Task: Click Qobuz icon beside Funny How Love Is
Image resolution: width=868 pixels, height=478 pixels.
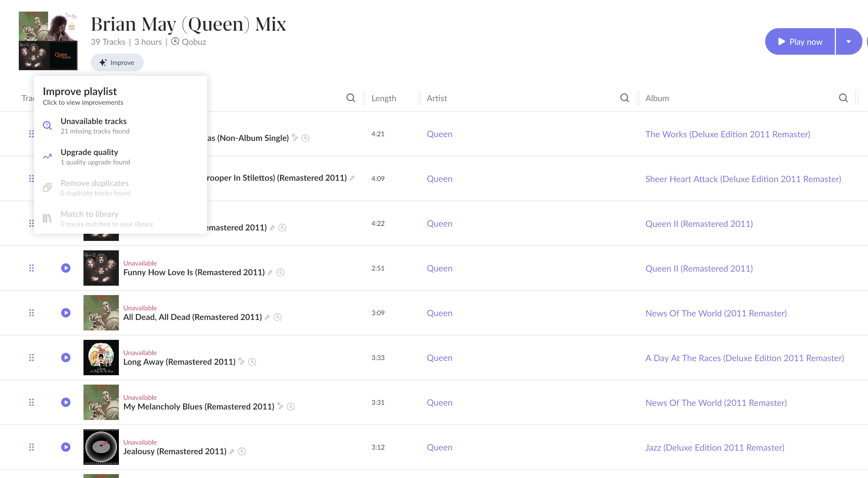Action: click(280, 272)
